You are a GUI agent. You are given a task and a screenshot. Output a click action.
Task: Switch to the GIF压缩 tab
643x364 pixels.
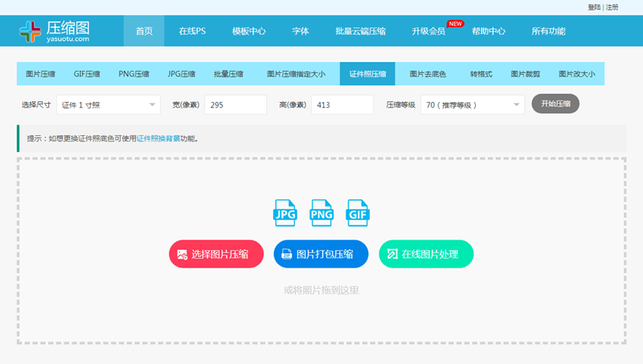pos(87,74)
